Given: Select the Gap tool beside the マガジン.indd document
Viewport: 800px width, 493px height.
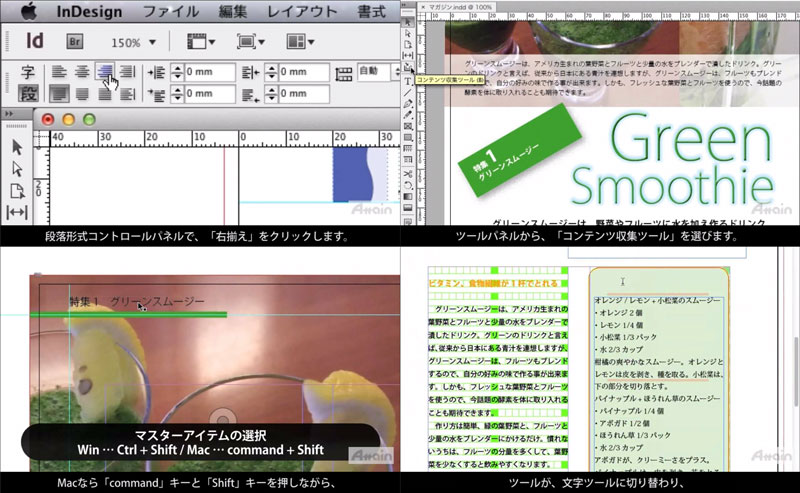Looking at the screenshot, I should click(x=408, y=55).
